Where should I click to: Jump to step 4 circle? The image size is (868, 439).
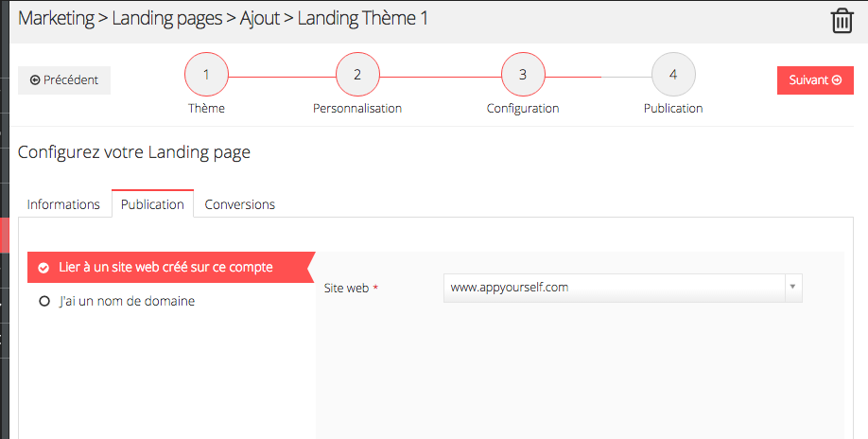click(673, 74)
